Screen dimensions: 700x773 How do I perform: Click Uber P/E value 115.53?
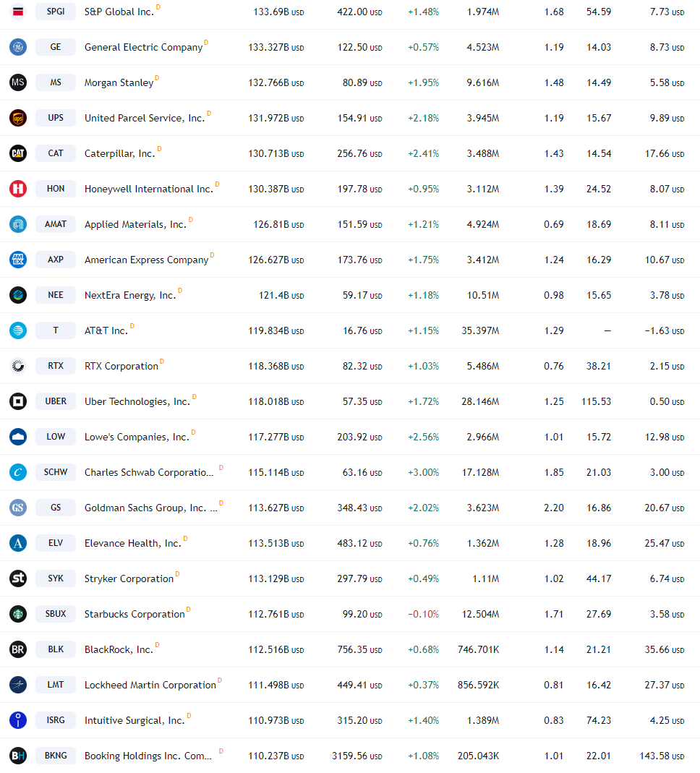point(596,401)
